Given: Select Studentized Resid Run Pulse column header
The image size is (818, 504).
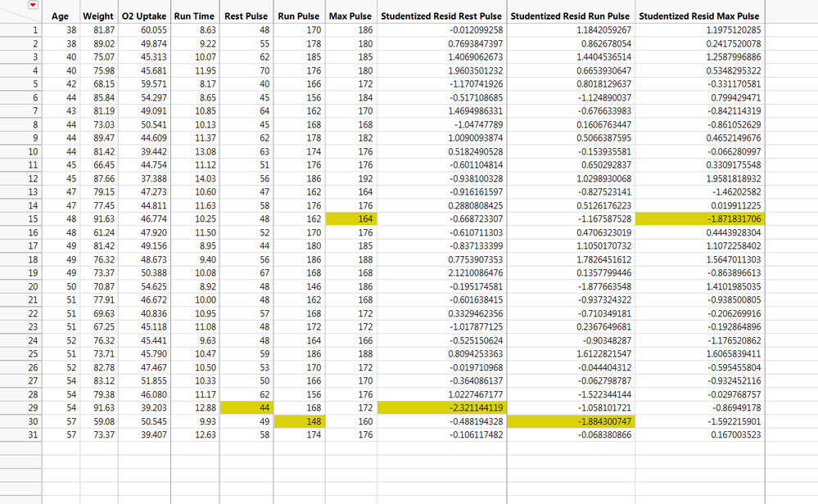Looking at the screenshot, I should 570,16.
